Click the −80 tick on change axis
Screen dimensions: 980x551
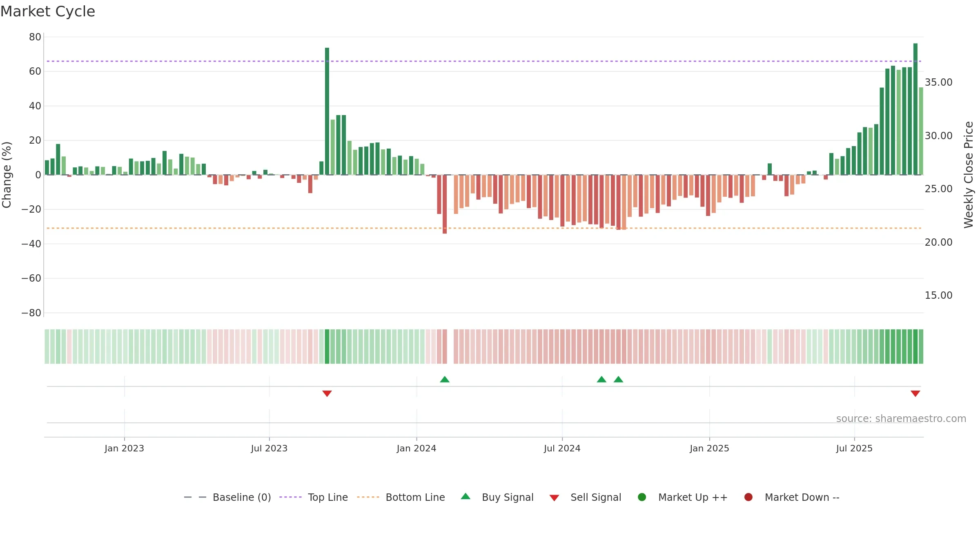pyautogui.click(x=31, y=313)
